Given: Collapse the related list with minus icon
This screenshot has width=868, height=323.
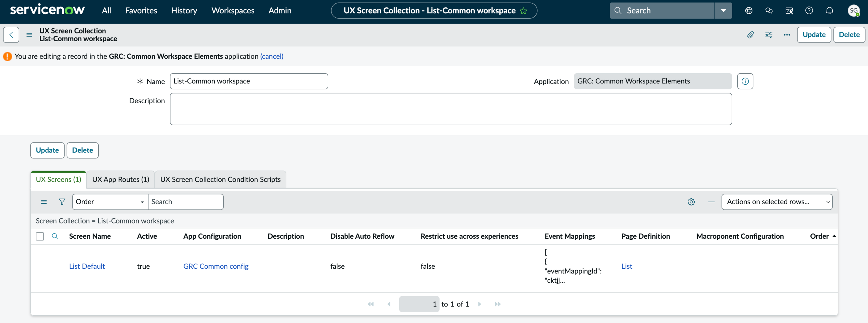Looking at the screenshot, I should (x=711, y=202).
